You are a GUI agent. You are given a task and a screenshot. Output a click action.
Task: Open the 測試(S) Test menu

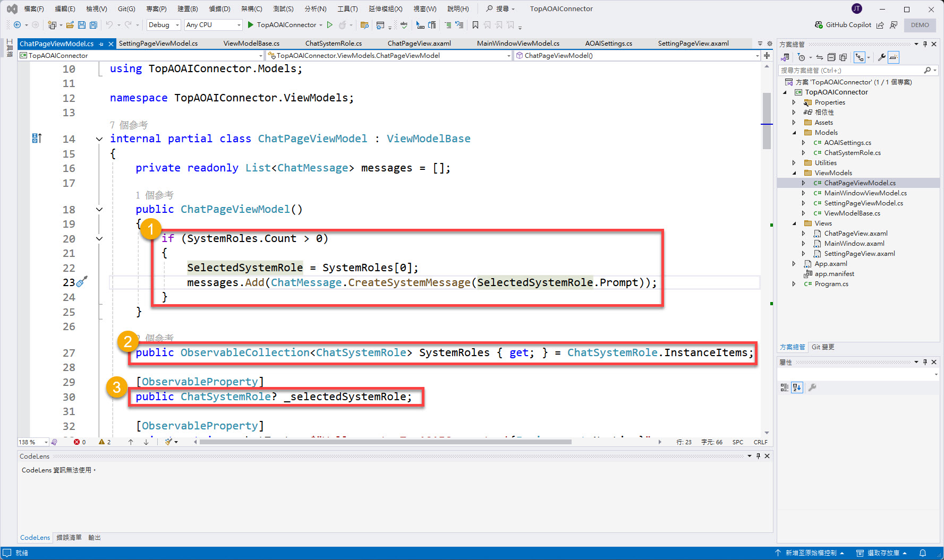(x=283, y=9)
